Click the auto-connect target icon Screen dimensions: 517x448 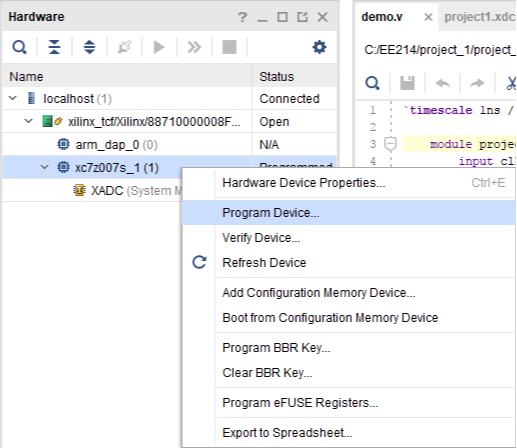(x=125, y=47)
